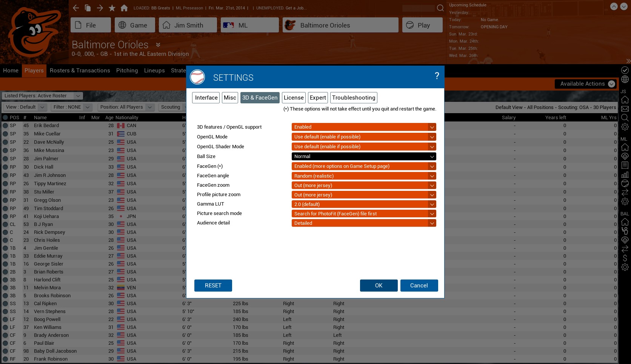This screenshot has height=364, width=631.
Task: Click the help question mark in Settings
Action: [x=437, y=76]
